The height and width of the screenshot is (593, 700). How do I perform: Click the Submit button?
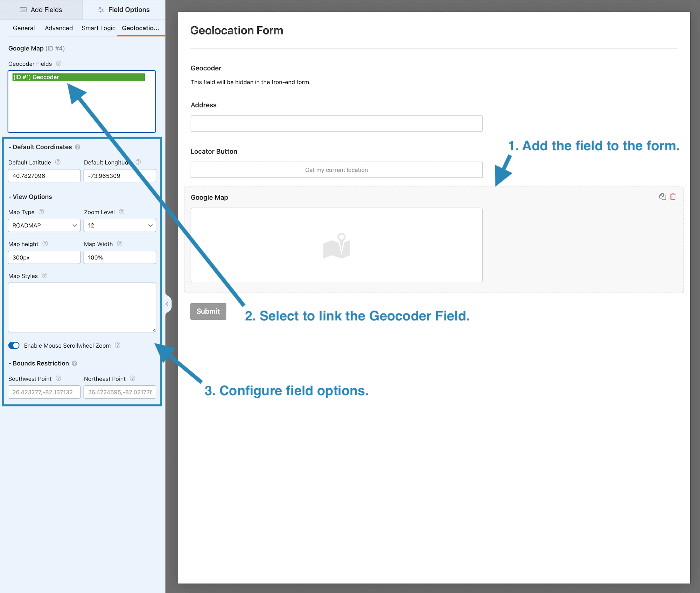[x=208, y=311]
